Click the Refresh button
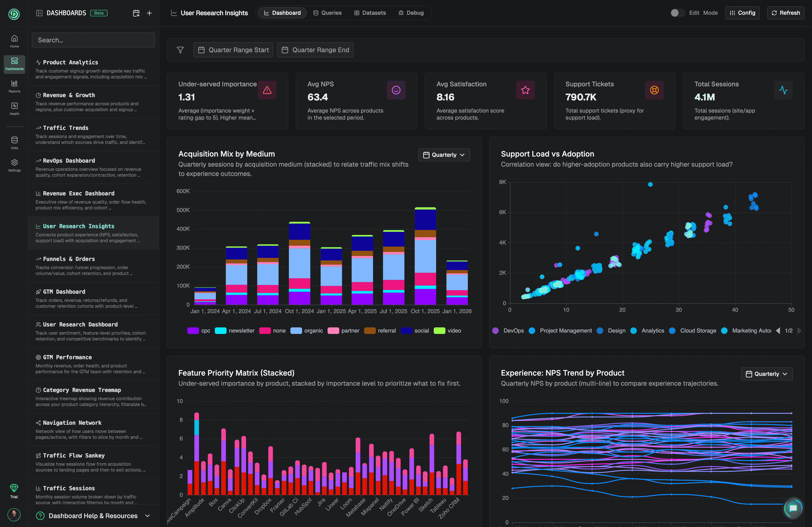812x527 pixels. (785, 13)
